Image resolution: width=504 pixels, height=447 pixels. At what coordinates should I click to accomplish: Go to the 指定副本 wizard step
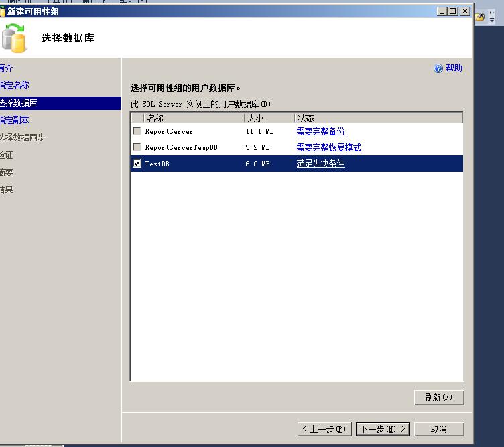pos(15,120)
